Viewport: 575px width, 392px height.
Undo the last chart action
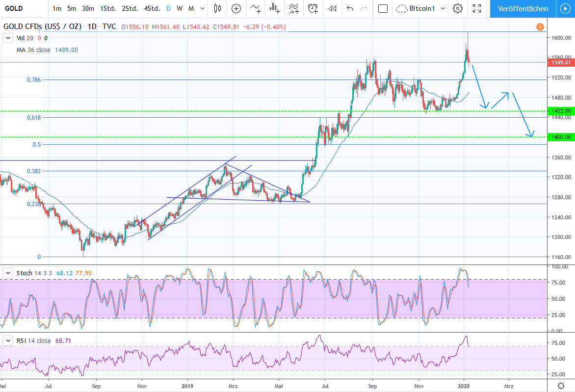tap(350, 8)
